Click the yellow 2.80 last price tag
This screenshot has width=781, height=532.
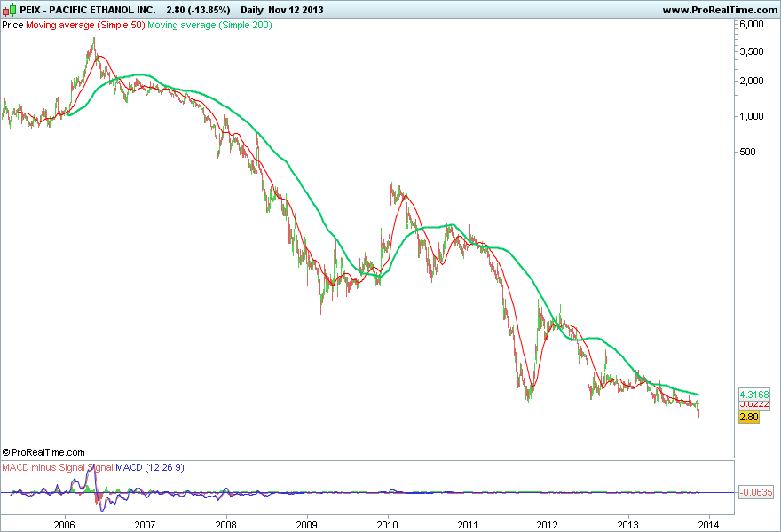[749, 417]
